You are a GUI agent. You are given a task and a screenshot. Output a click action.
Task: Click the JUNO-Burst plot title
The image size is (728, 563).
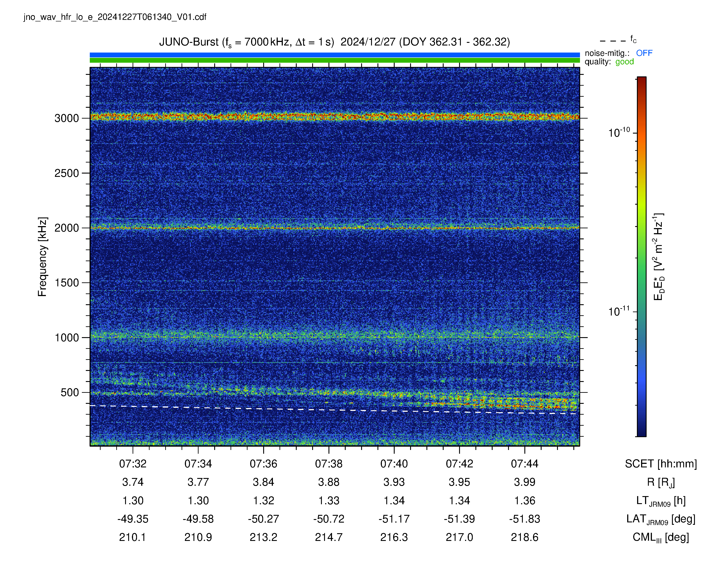pos(334,42)
